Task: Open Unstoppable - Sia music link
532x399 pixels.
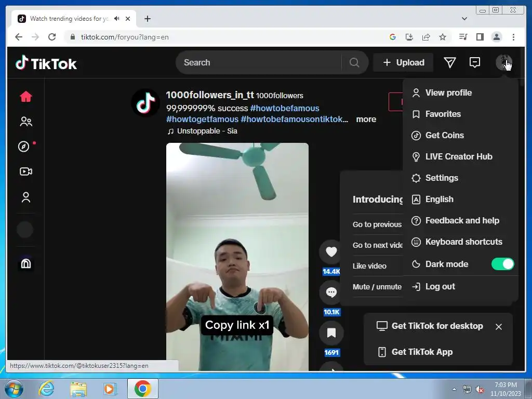Action: coord(203,131)
